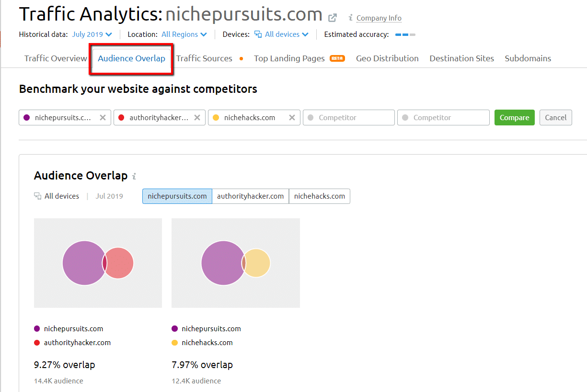Click the green Compare button

pos(514,118)
